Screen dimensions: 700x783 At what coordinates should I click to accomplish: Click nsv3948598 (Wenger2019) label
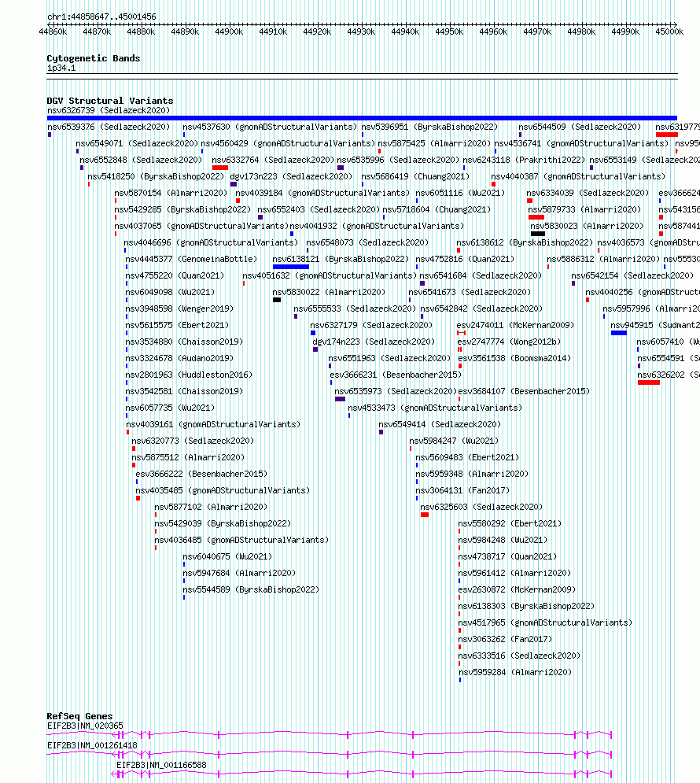point(179,308)
